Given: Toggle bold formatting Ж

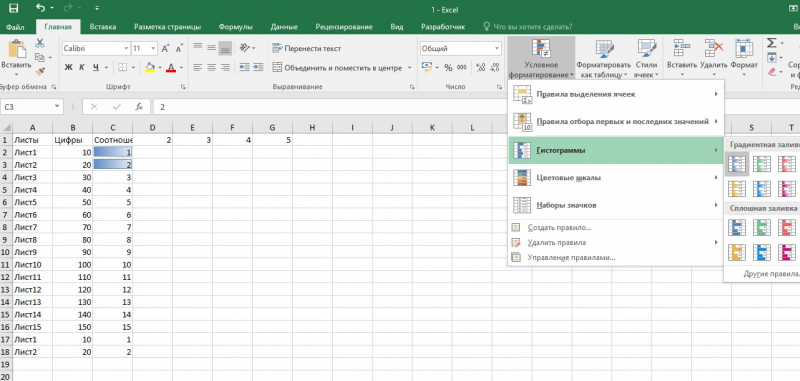Looking at the screenshot, I should tap(69, 67).
